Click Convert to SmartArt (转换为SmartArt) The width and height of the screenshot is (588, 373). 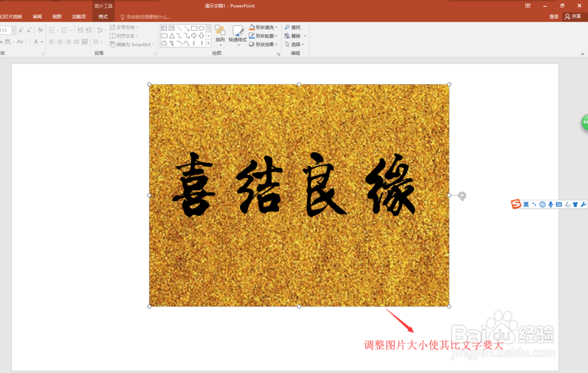[x=130, y=44]
